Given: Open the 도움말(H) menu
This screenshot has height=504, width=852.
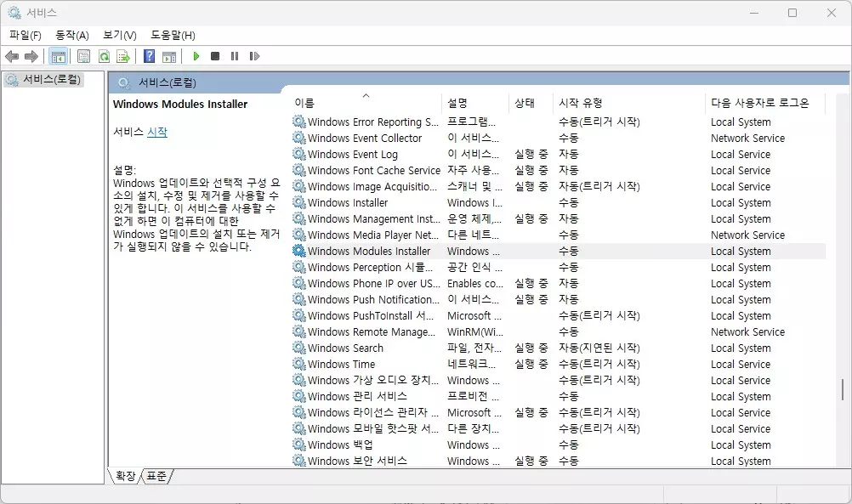Looking at the screenshot, I should 173,36.
